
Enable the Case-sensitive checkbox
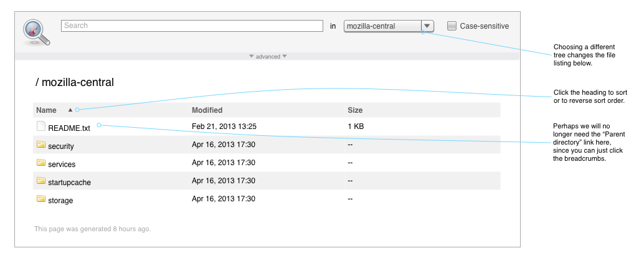click(452, 26)
